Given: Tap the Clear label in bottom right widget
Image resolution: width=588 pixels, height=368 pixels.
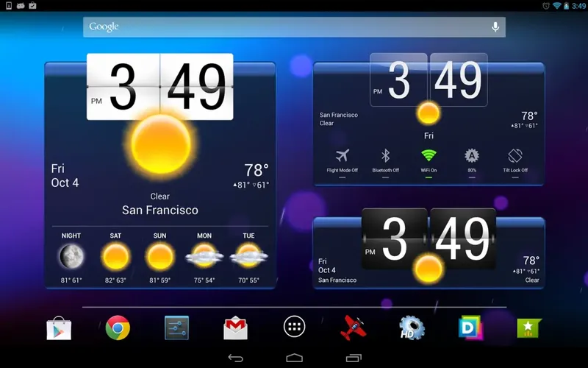Looking at the screenshot, I should click(x=532, y=280).
